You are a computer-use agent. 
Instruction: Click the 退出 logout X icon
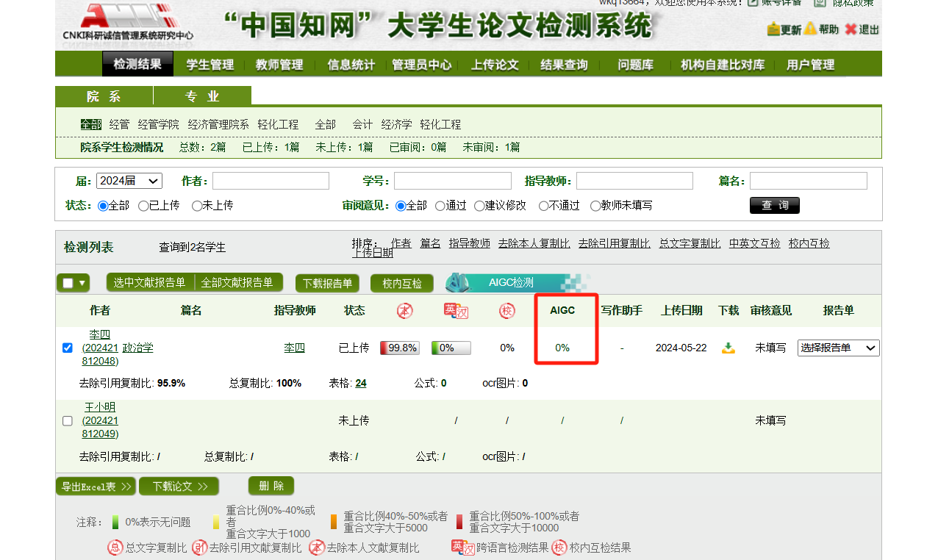click(x=851, y=29)
